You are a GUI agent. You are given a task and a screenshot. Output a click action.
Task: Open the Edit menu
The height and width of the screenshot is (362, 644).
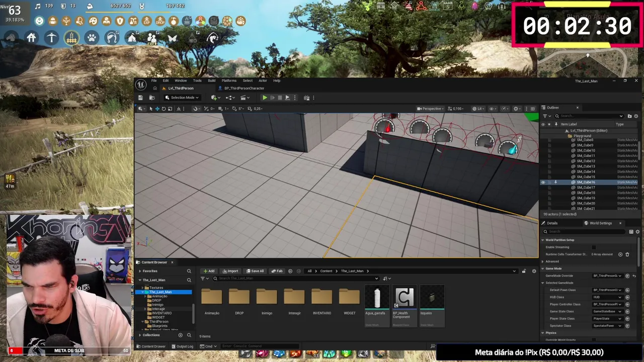click(x=166, y=80)
